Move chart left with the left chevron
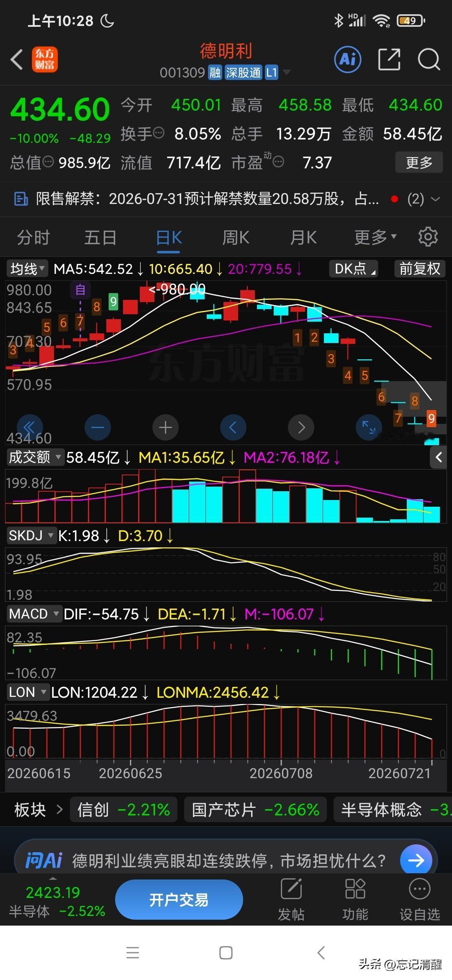Screen dimensions: 452x980 (x=233, y=427)
